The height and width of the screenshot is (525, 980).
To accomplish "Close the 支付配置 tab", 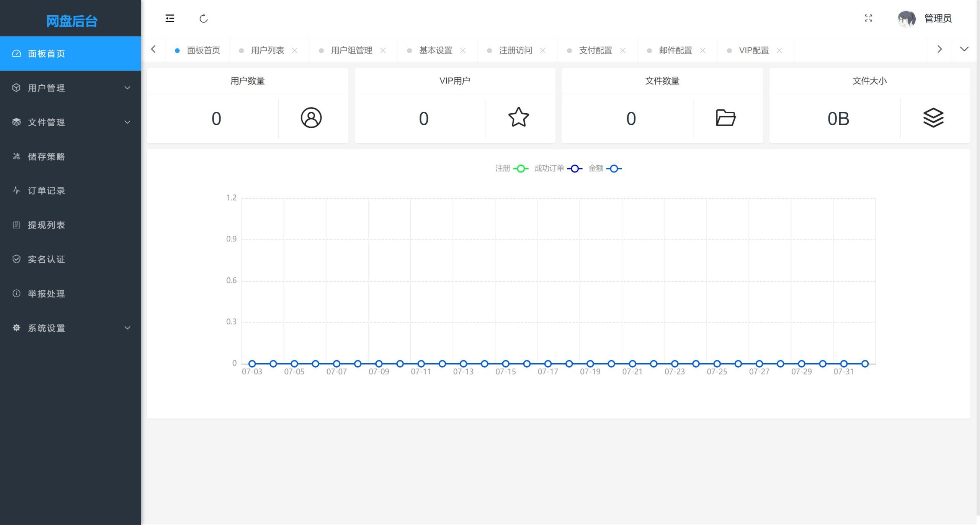I will pos(623,51).
